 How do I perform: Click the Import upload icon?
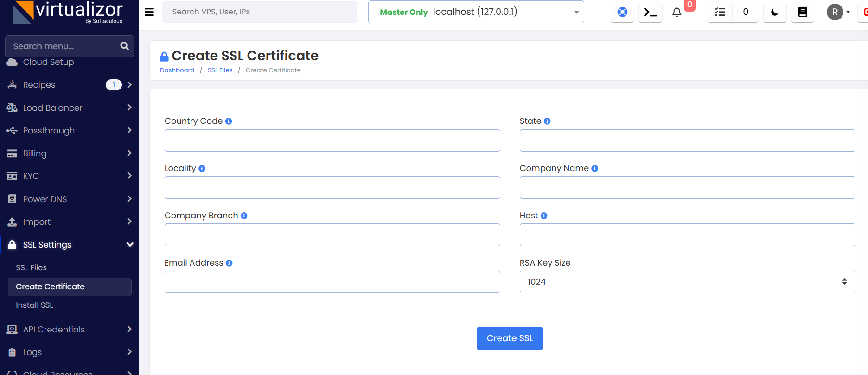[x=12, y=222]
